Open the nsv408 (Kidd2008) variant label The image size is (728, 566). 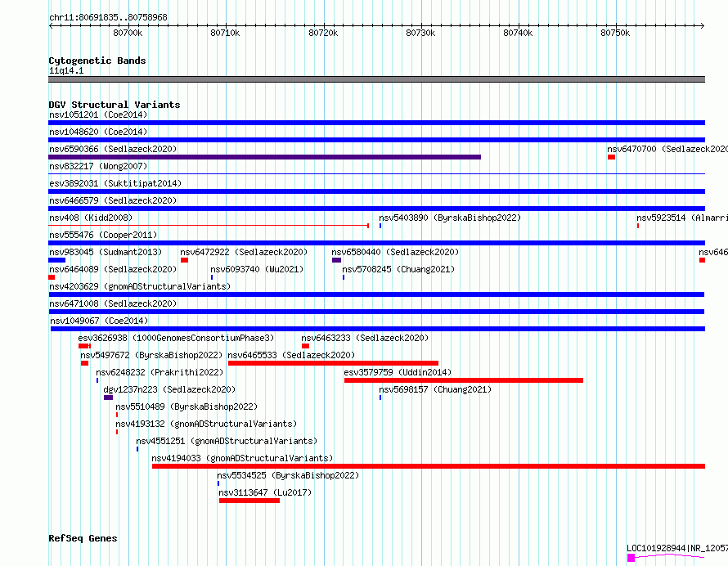pos(91,218)
